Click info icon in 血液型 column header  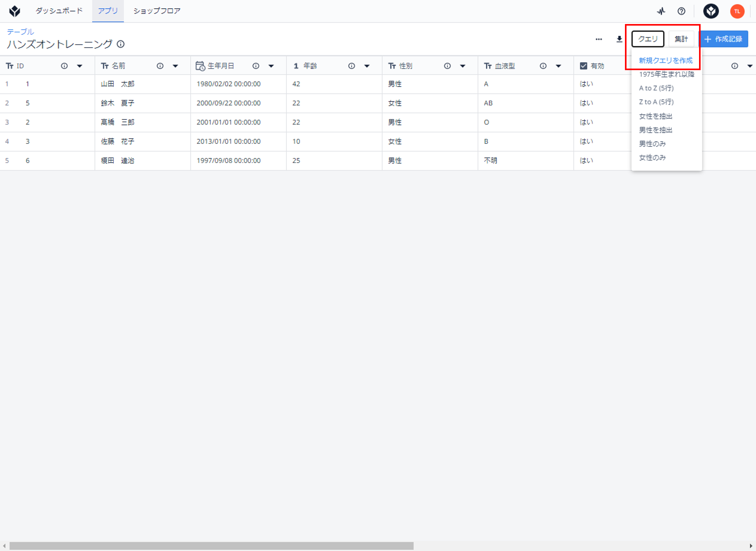point(543,66)
